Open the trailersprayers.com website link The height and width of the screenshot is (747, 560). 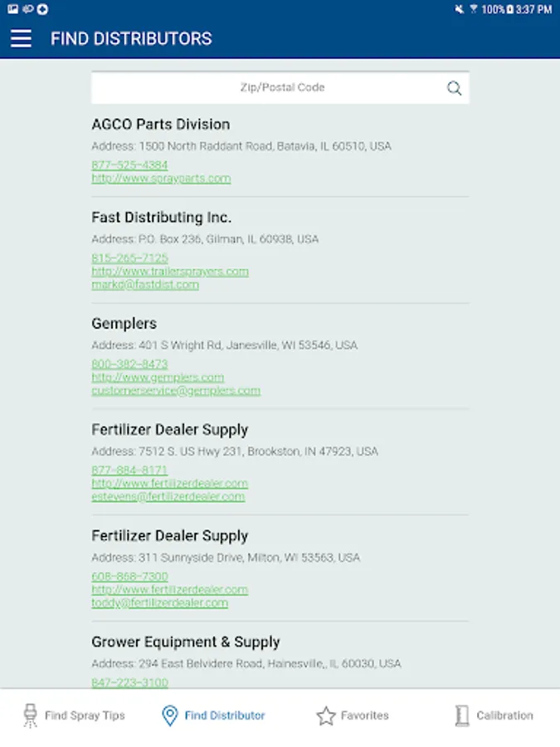169,271
